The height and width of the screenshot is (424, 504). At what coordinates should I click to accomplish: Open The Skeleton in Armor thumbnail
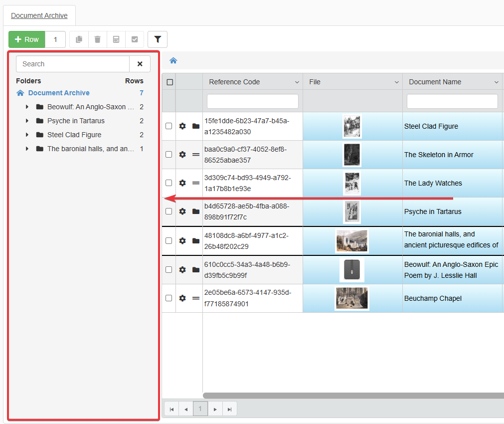click(x=352, y=155)
